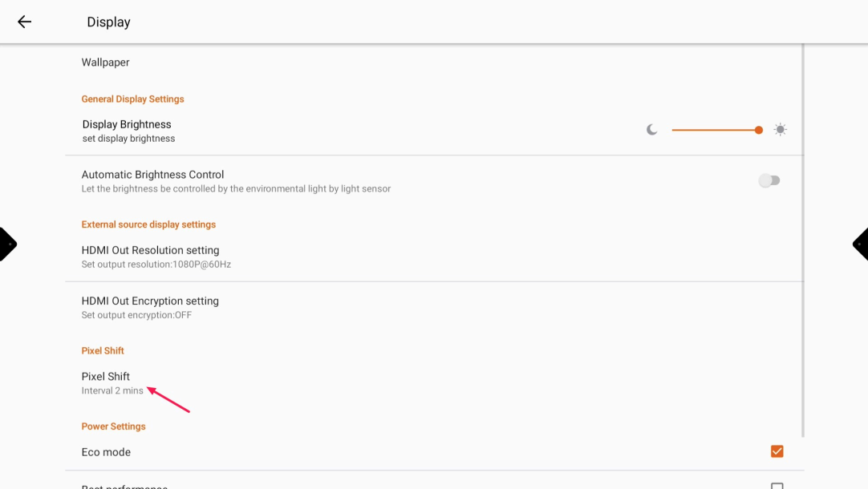Image resolution: width=868 pixels, height=489 pixels.
Task: Click the moon low-brightness icon
Action: pos(652,130)
